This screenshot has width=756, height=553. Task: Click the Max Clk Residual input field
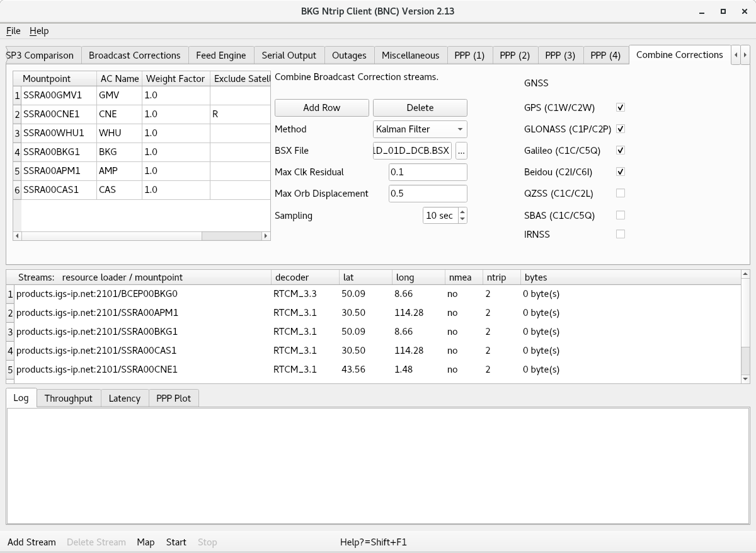(428, 172)
